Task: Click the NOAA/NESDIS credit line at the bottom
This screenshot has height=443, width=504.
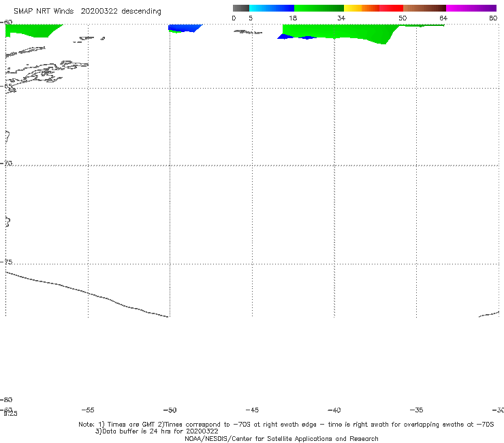Action: (281, 438)
